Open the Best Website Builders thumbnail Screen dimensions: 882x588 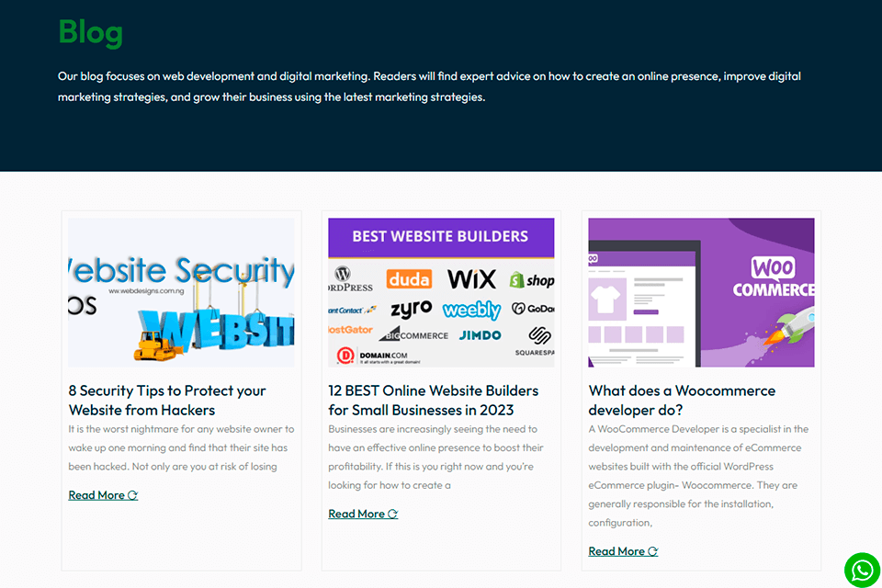pos(441,292)
